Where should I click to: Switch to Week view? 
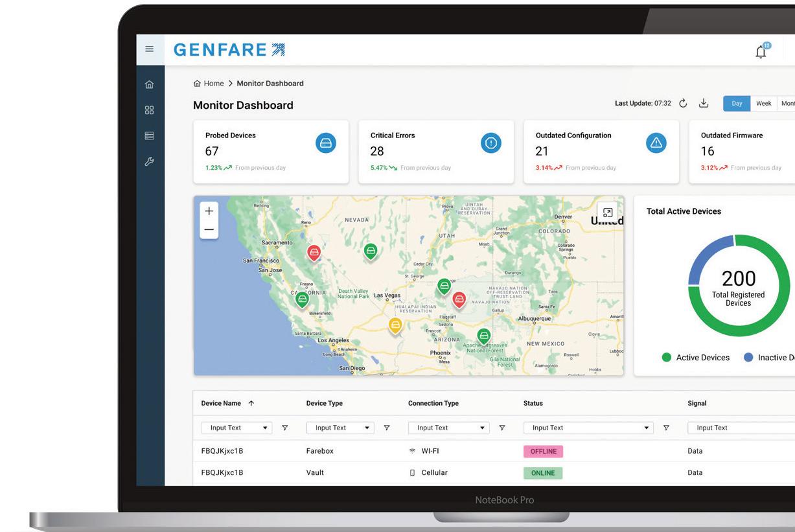pyautogui.click(x=764, y=104)
